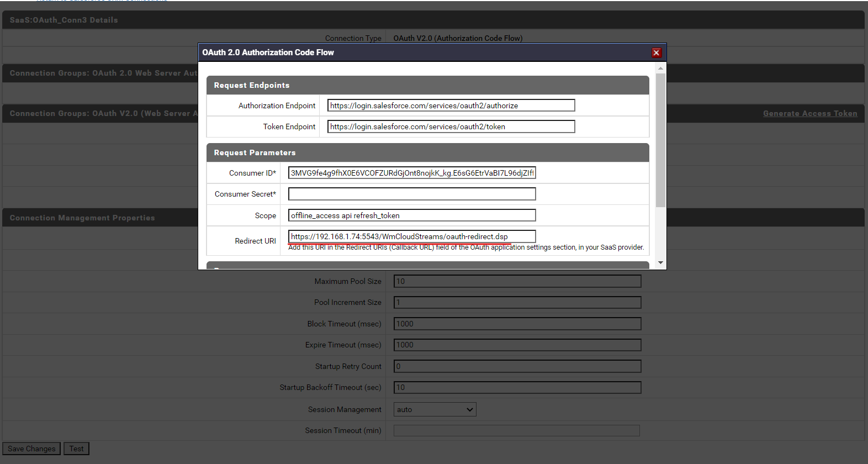Image resolution: width=868 pixels, height=464 pixels.
Task: Select the Pool Increment Size field
Action: pos(517,302)
